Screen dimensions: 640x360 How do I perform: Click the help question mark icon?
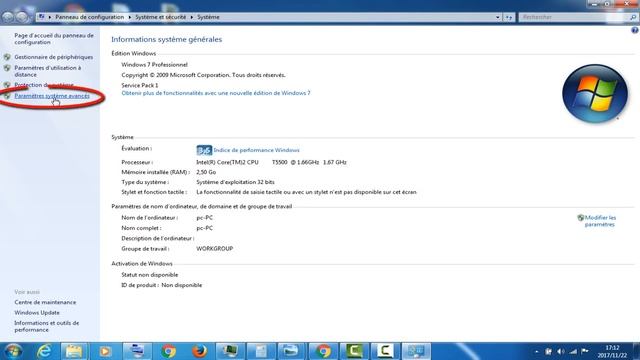pyautogui.click(x=634, y=30)
